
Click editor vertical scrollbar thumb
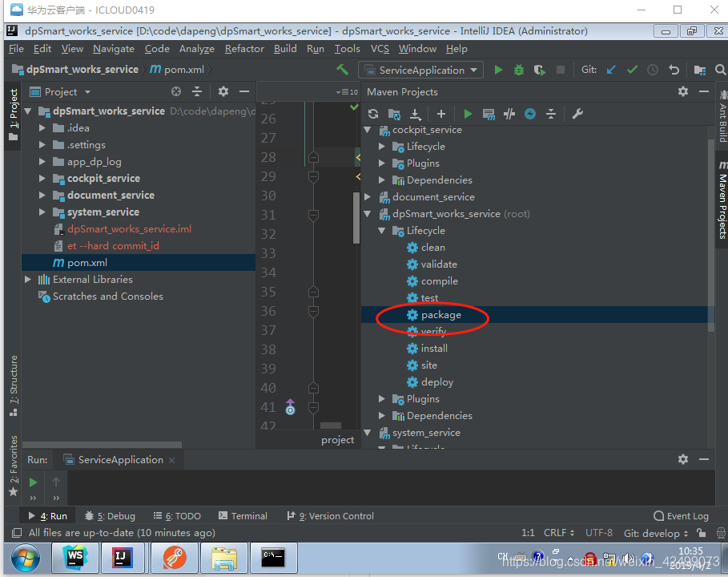[356, 218]
